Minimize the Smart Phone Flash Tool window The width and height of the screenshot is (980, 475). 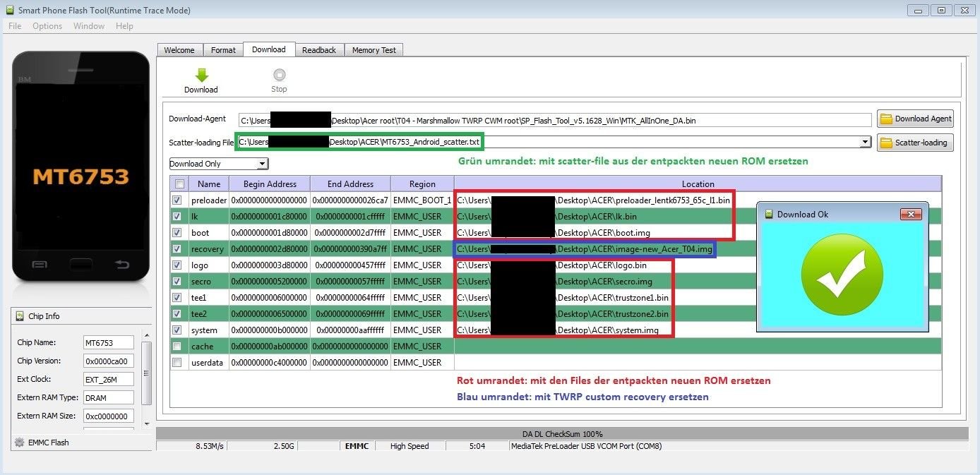919,10
